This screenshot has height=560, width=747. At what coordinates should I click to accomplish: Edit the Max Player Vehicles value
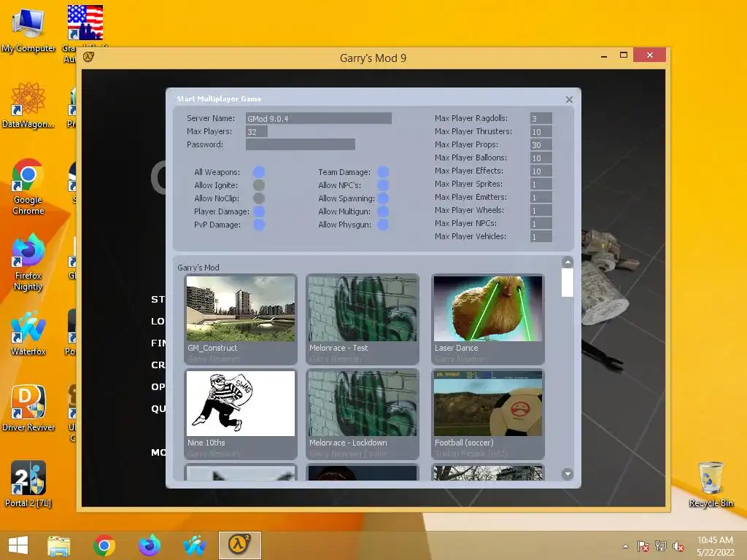click(541, 236)
